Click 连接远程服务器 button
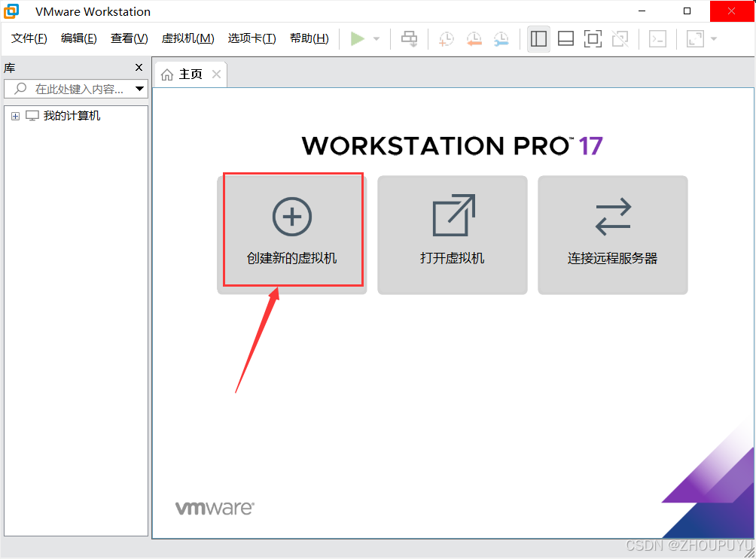This screenshot has width=756, height=559. 613,235
